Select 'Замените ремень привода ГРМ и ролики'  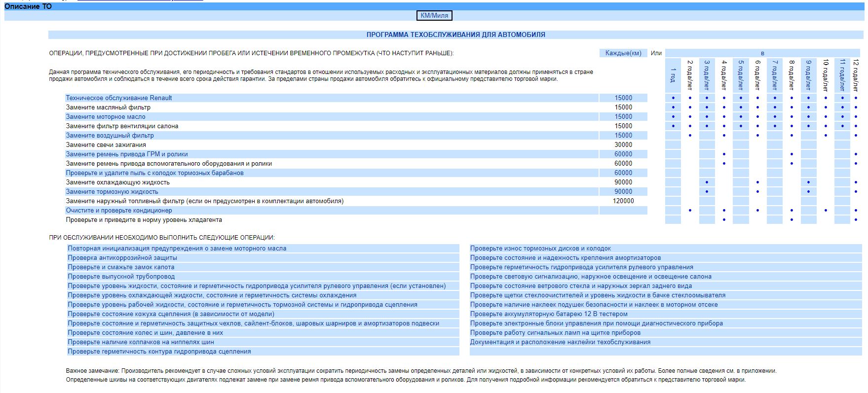pos(127,154)
